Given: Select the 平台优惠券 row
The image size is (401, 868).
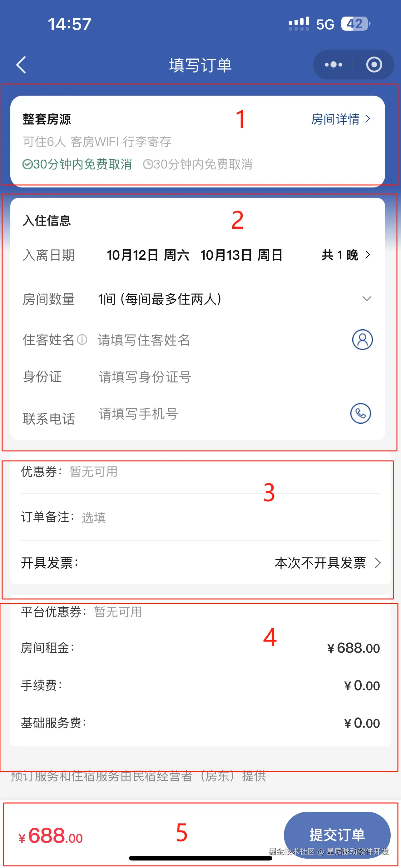Looking at the screenshot, I should pyautogui.click(x=200, y=612).
